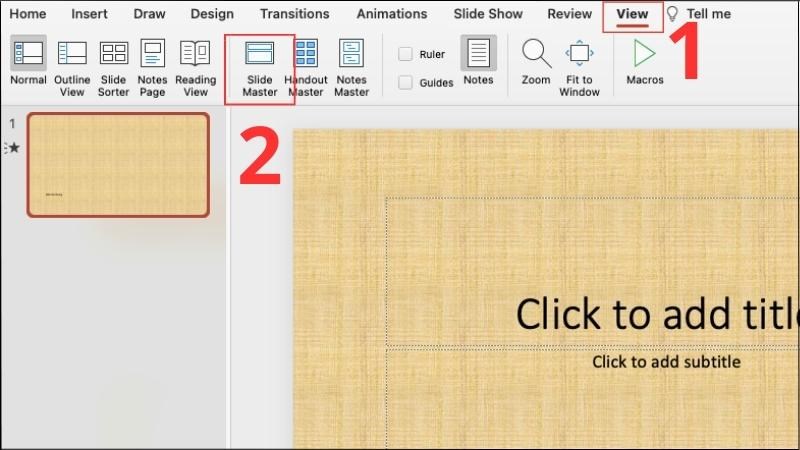Open the Slide Master view
This screenshot has width=800, height=450.
[x=260, y=68]
